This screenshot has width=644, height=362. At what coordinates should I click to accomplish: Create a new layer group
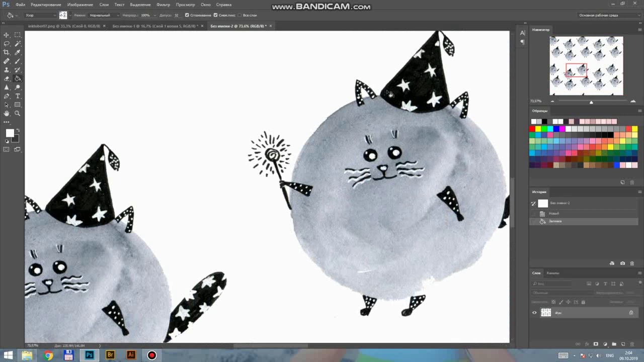pos(614,344)
